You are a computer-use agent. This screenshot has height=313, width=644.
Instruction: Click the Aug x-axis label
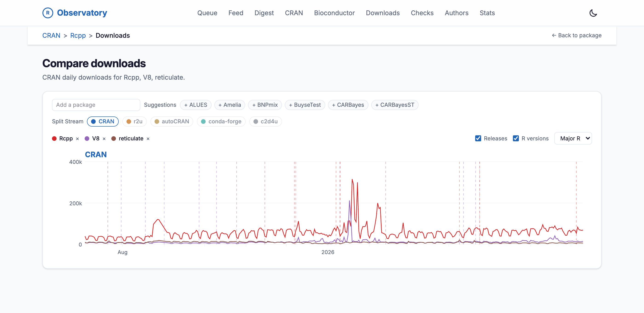[x=123, y=252]
